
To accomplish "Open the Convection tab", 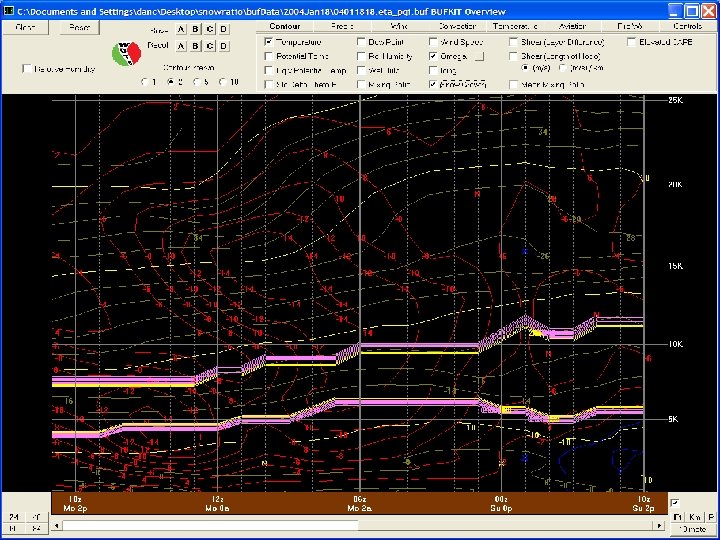I will 457,27.
